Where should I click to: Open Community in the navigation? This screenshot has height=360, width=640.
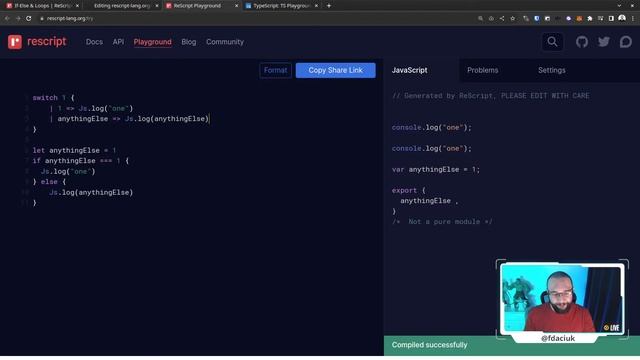tap(225, 42)
